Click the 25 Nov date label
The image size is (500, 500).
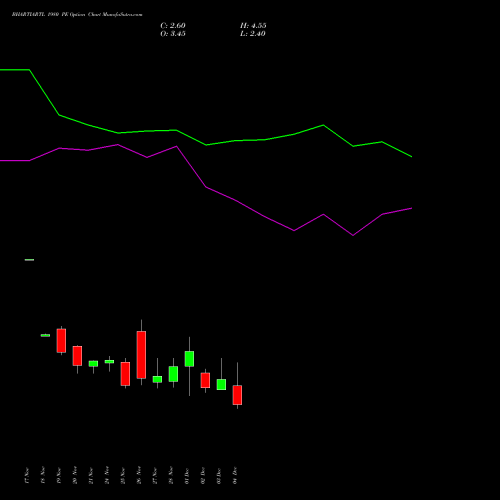click(123, 476)
